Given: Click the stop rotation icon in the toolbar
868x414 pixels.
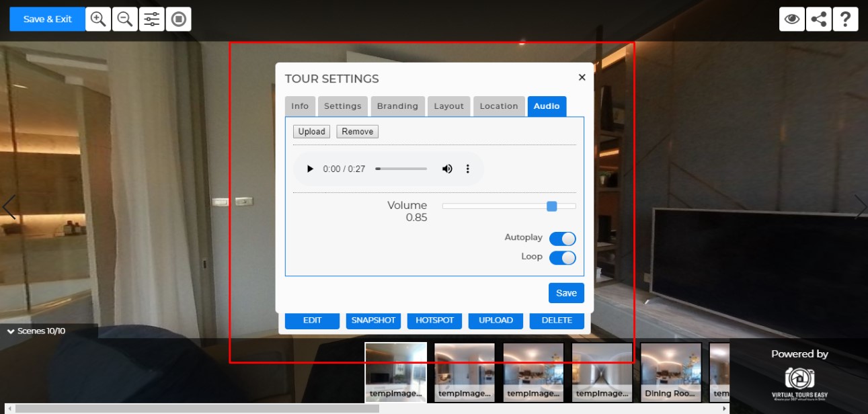Looking at the screenshot, I should [x=177, y=19].
